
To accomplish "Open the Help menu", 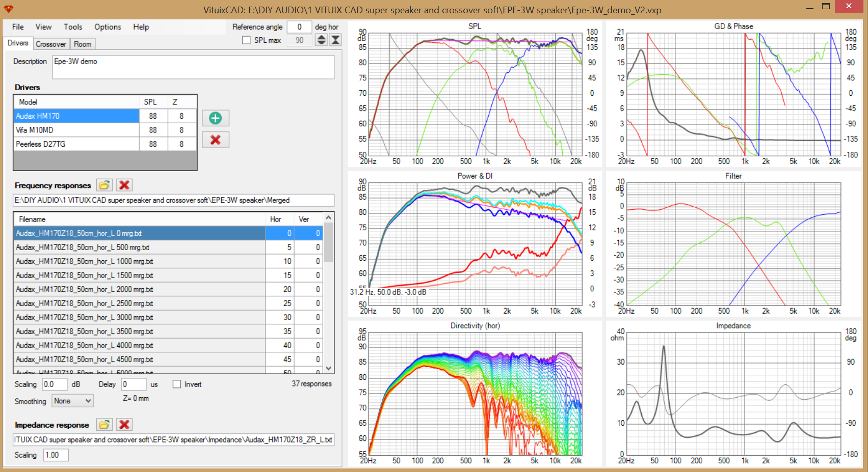I will 141,27.
